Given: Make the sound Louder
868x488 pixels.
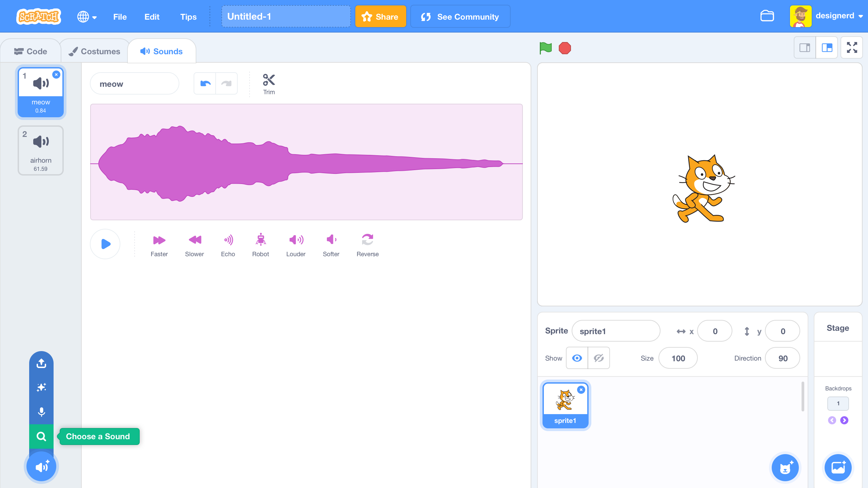Looking at the screenshot, I should point(296,244).
